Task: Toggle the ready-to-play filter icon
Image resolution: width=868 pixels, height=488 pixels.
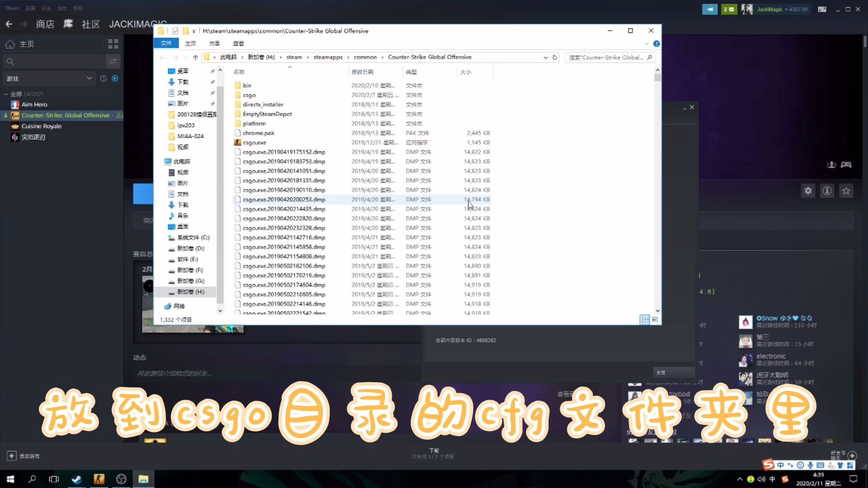Action: 115,79
